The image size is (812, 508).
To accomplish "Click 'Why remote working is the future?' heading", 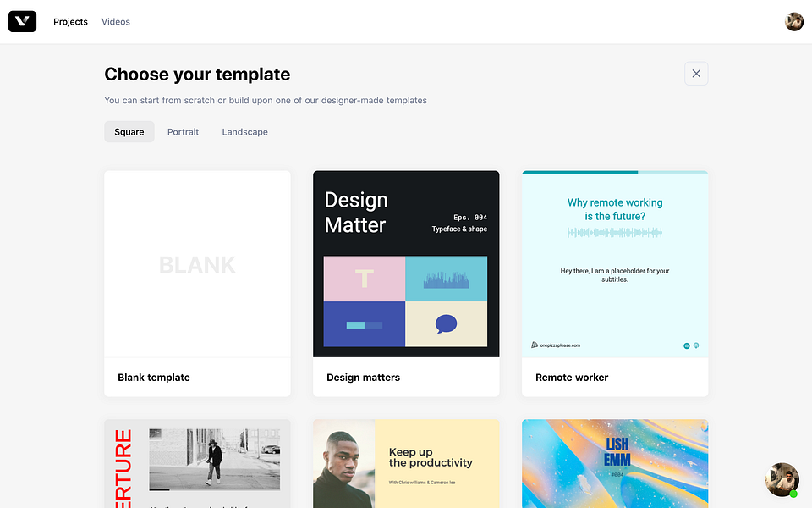I will (615, 209).
